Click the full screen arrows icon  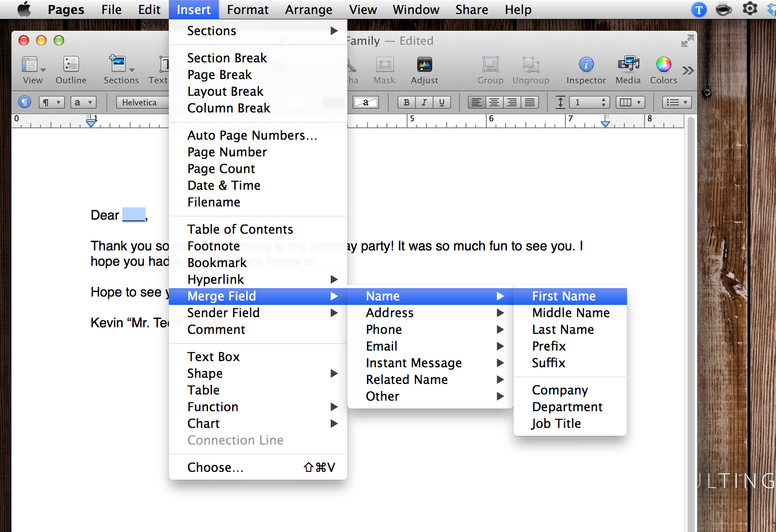pos(687,41)
